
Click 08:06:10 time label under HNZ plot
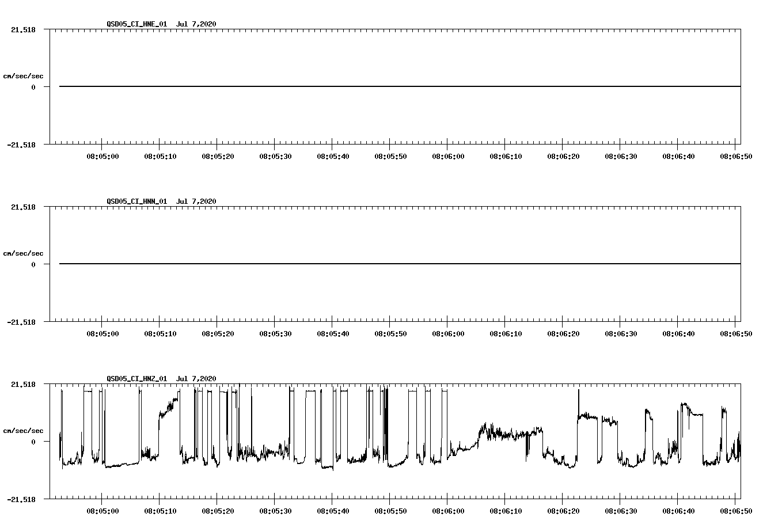pyautogui.click(x=506, y=511)
